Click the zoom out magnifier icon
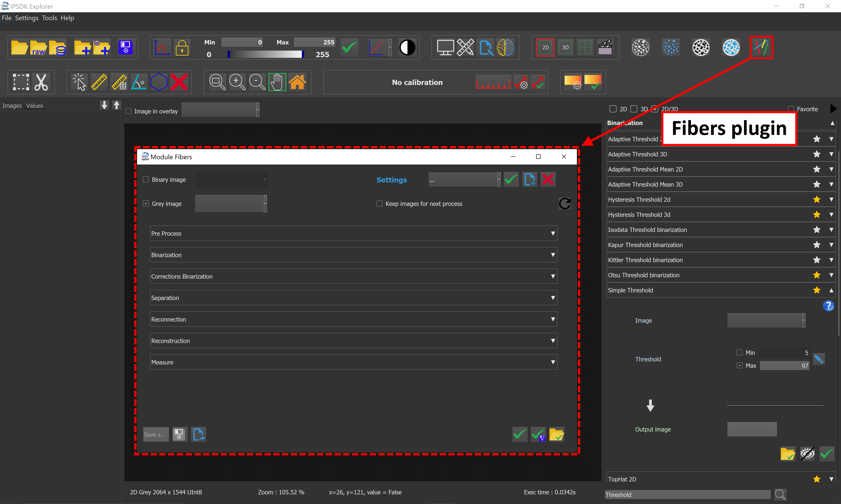This screenshot has width=841, height=504. pos(257,82)
